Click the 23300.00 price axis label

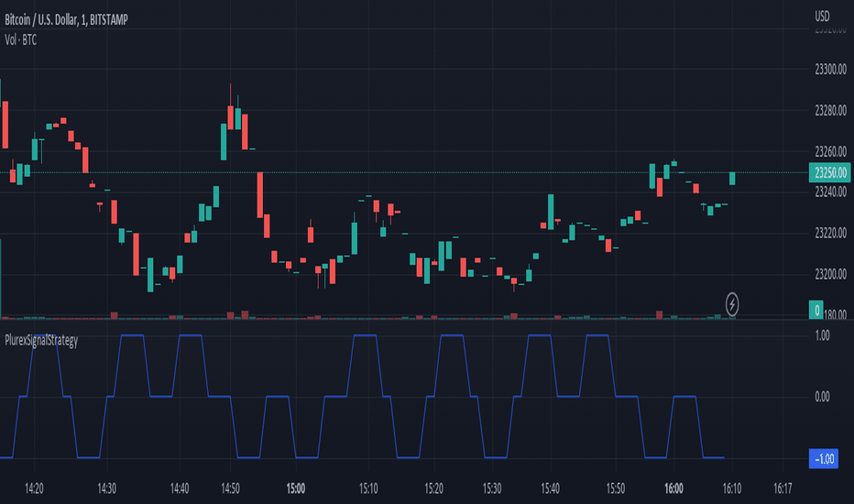[830, 70]
